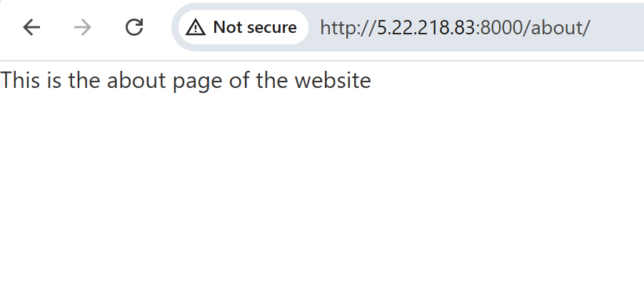The image size is (644, 286).
Task: Click the word "This" on the page
Action: point(20,80)
